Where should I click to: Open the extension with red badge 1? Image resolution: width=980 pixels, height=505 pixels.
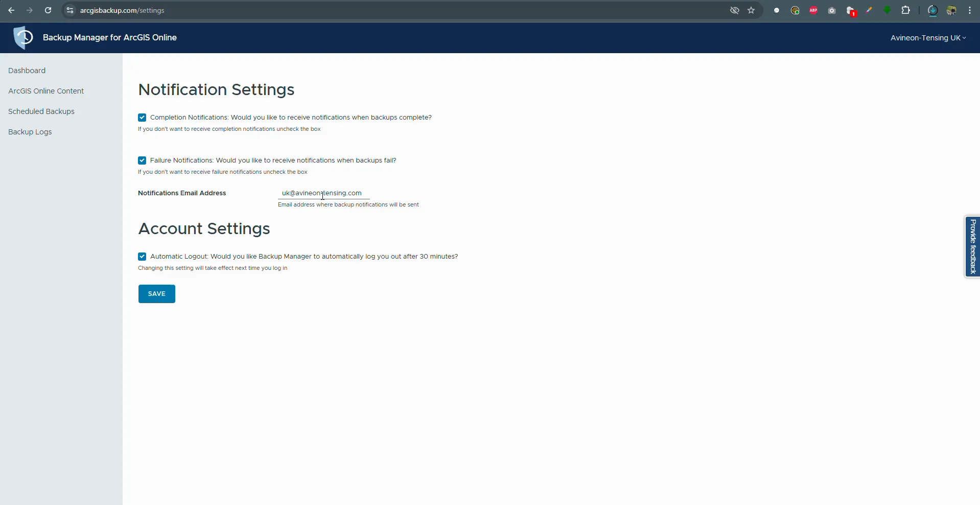coord(851,11)
